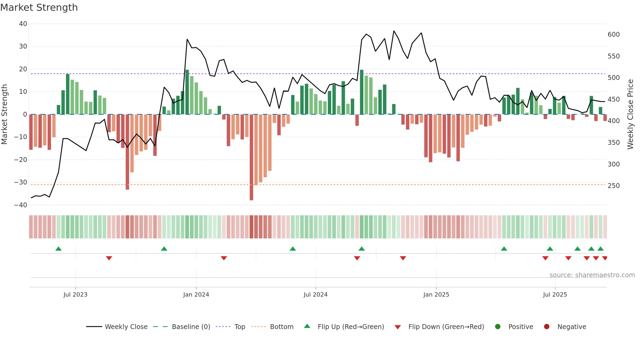Click the Jul 2025 axis label

[x=555, y=294]
